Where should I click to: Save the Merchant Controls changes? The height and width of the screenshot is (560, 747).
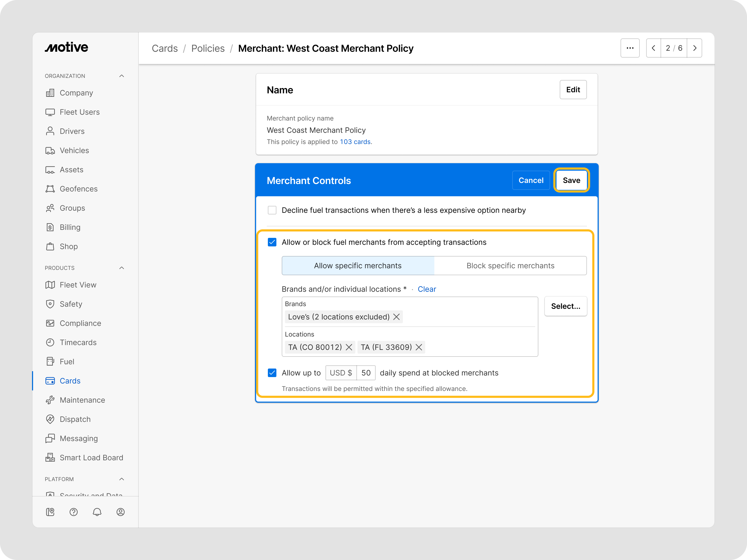[x=571, y=180]
